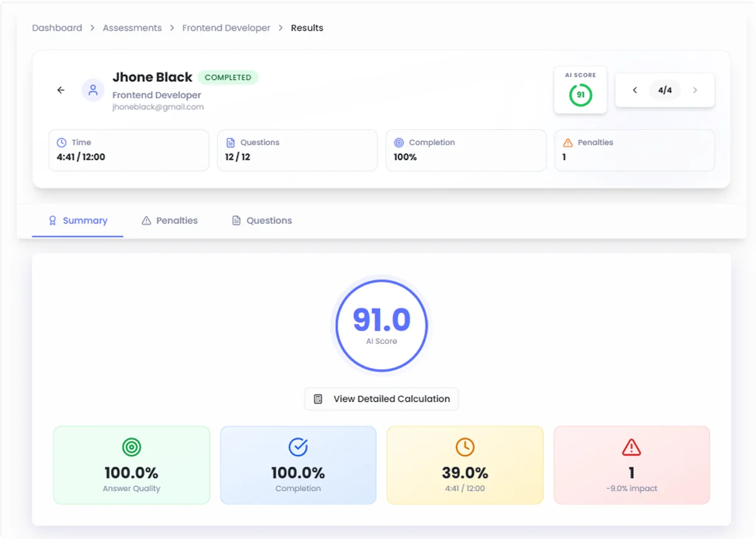Click the green Answer Quality target icon
756x539 pixels.
point(132,447)
